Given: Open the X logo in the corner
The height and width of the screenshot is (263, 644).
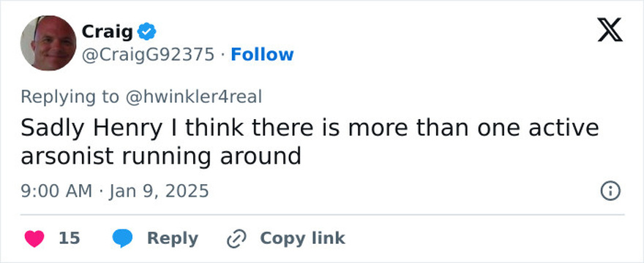Looking at the screenshot, I should [x=610, y=29].
